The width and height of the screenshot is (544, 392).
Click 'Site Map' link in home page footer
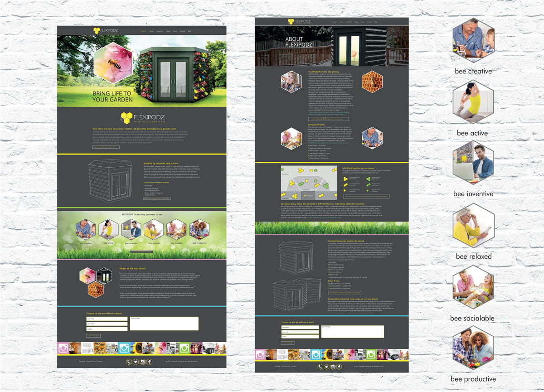point(82,361)
